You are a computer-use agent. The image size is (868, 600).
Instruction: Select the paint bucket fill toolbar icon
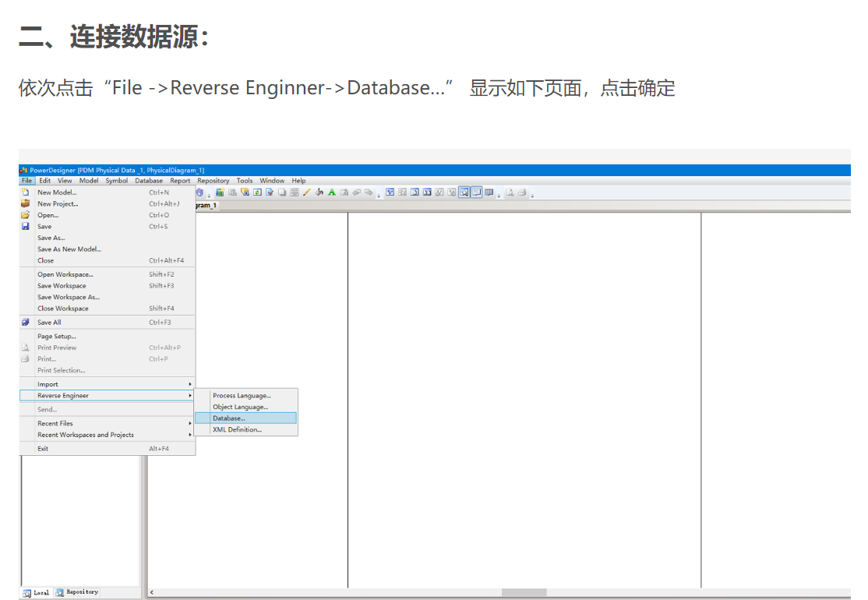[319, 192]
